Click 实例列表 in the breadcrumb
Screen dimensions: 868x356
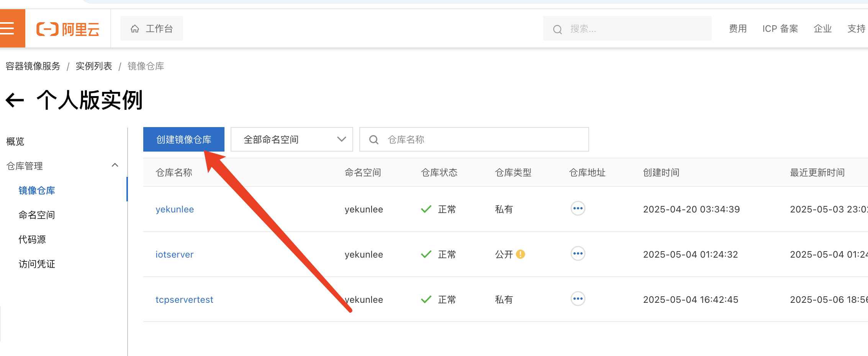[x=94, y=66]
